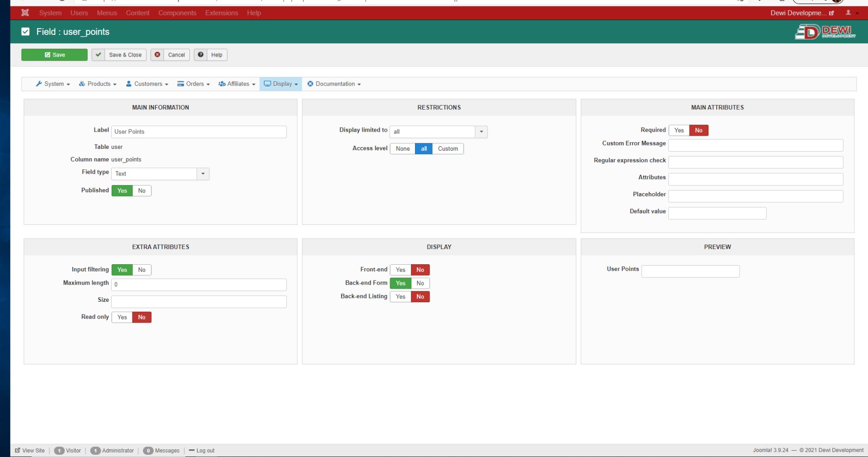Turn off Input filtering with No
The height and width of the screenshot is (457, 868).
click(x=142, y=270)
